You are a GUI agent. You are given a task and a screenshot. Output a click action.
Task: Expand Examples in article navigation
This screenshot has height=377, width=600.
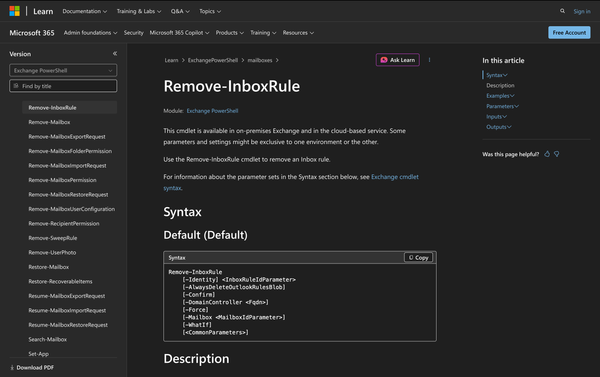click(x=500, y=96)
